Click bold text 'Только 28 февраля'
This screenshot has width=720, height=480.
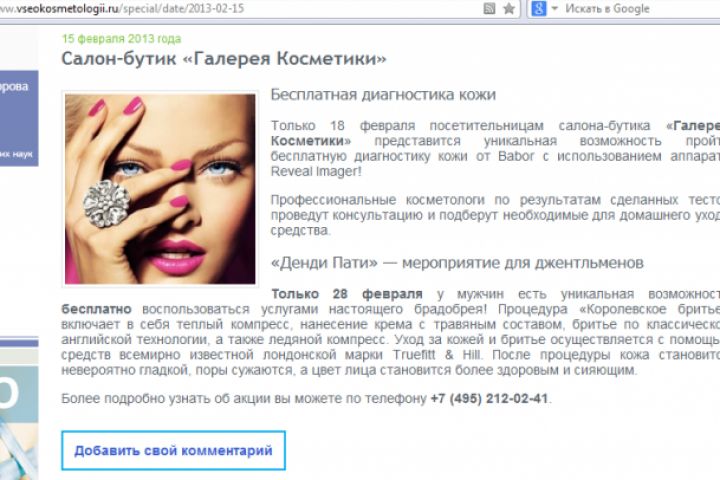point(347,294)
